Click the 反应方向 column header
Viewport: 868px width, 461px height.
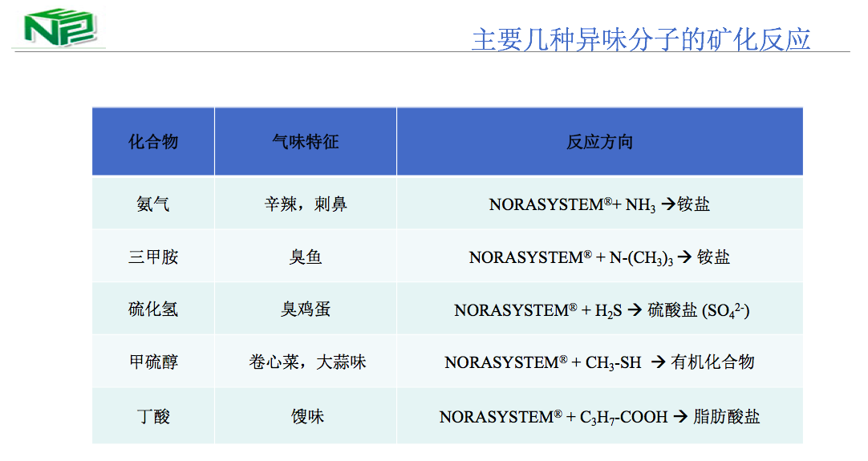600,142
